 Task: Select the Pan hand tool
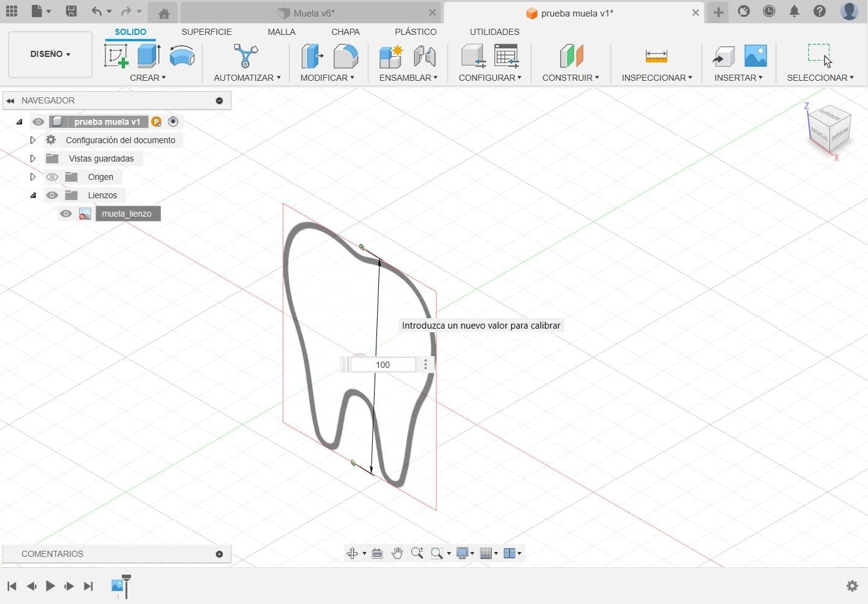(x=397, y=553)
